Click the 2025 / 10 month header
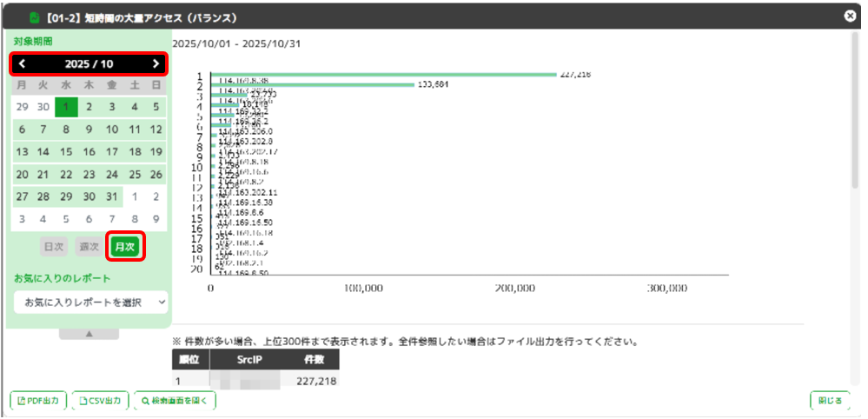Screen dimensions: 868x419 89,63
